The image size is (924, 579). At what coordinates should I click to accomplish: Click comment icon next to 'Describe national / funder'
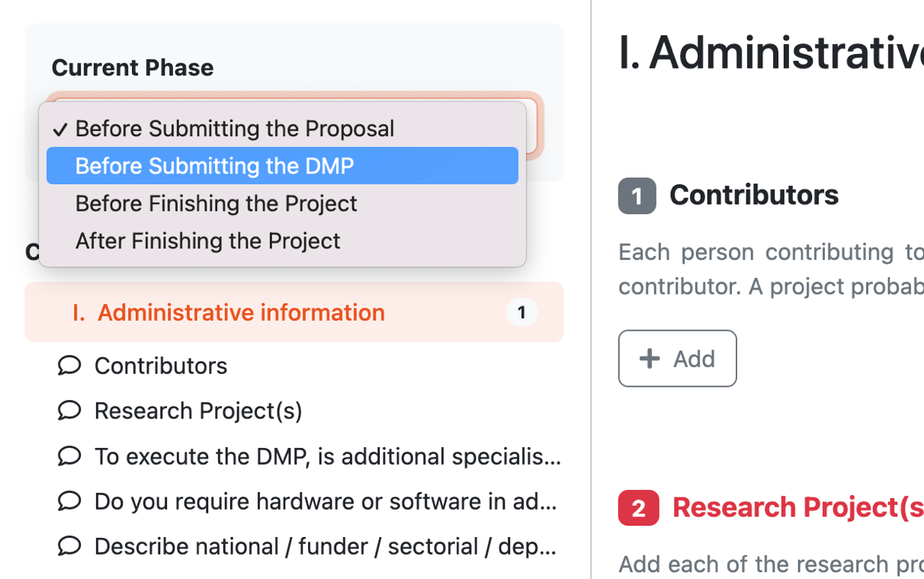pyautogui.click(x=69, y=546)
